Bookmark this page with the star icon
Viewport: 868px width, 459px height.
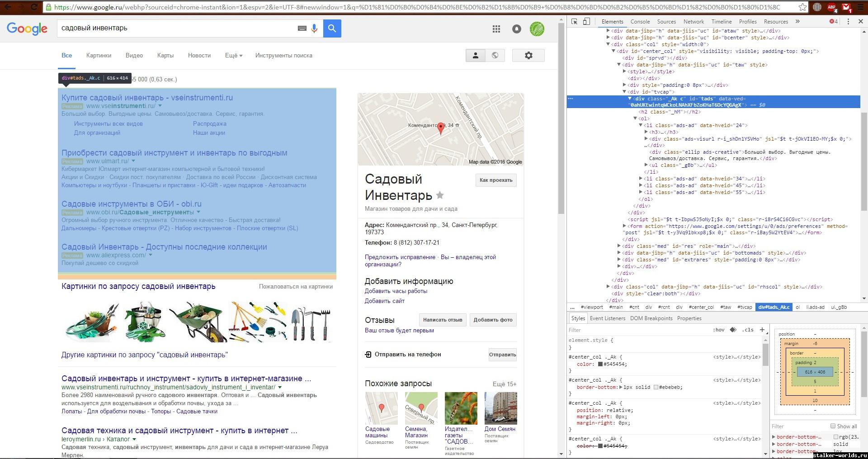tap(802, 7)
